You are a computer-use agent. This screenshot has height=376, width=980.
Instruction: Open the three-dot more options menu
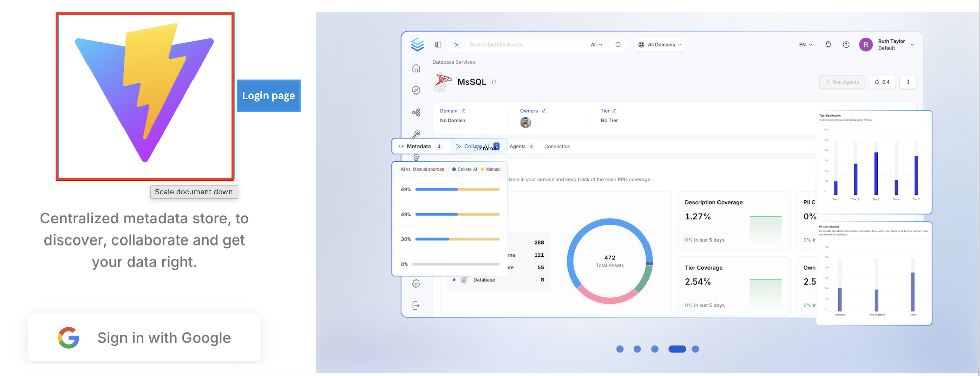pos(908,82)
